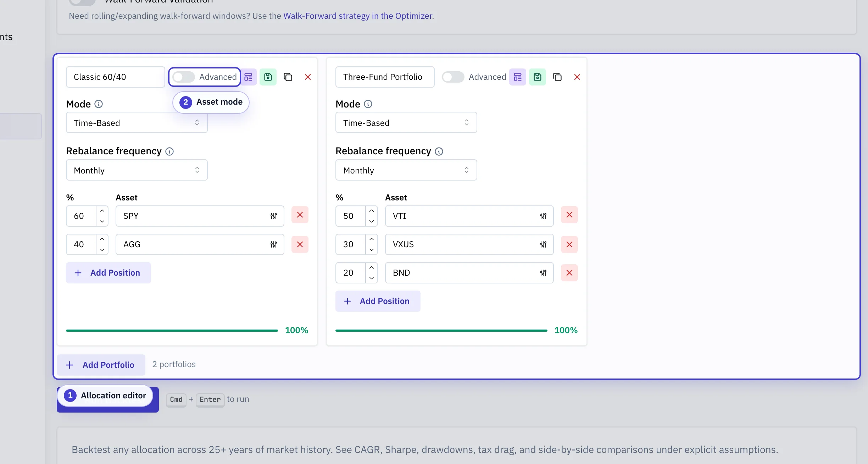Increase VXUS percentage with up arrow
Screen dimensions: 868x464
pyautogui.click(x=372, y=239)
